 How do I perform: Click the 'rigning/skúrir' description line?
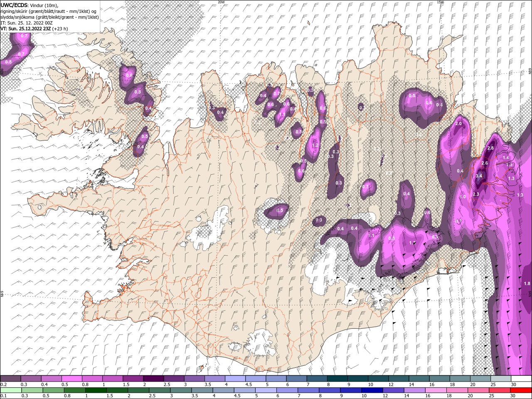[x=48, y=11]
